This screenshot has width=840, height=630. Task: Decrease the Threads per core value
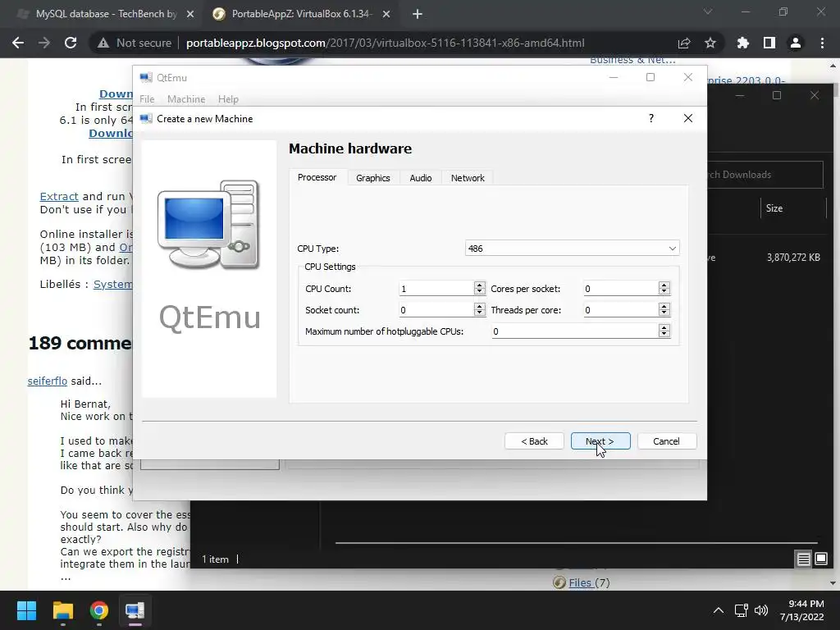click(664, 313)
